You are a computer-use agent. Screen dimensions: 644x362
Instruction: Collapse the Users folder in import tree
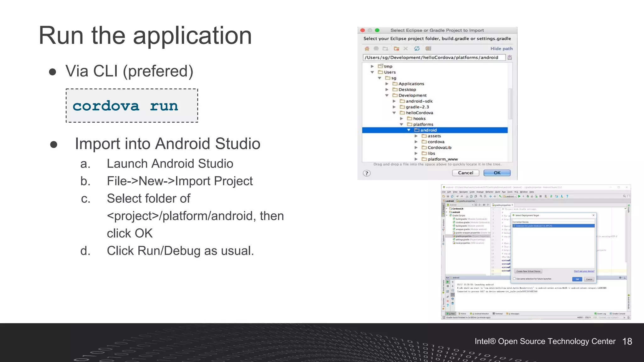372,72
